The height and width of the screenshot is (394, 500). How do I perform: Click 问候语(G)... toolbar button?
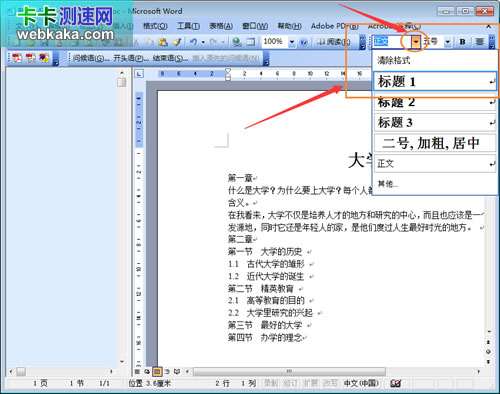91,58
